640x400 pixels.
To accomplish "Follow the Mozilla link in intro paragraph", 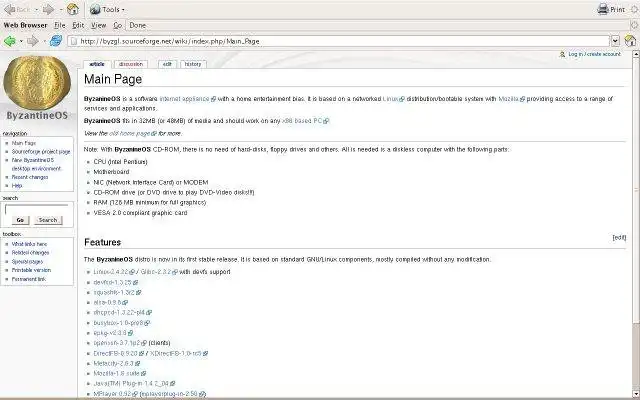I will click(511, 99).
